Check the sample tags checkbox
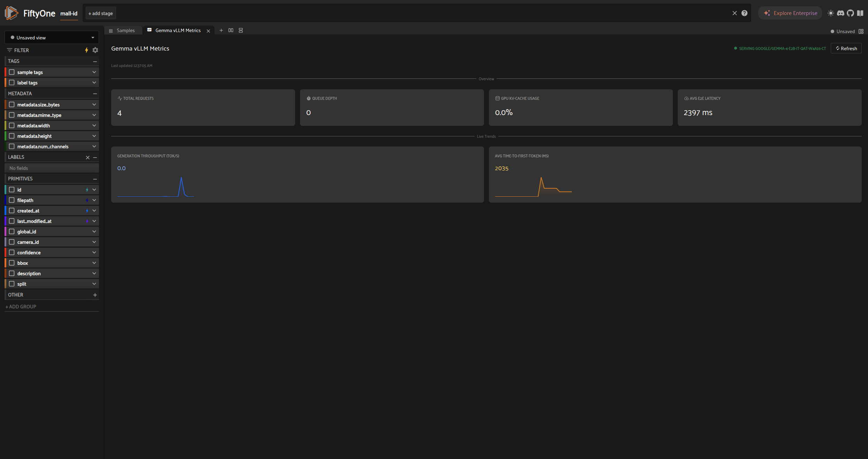 coord(11,72)
